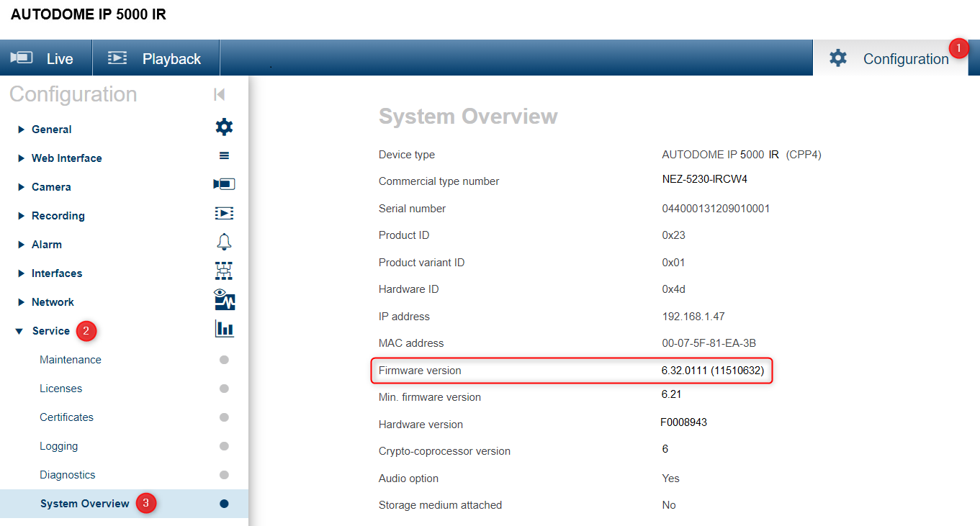Click the General gear icon in sidebar
This screenshot has height=526, width=980.
pos(224,128)
